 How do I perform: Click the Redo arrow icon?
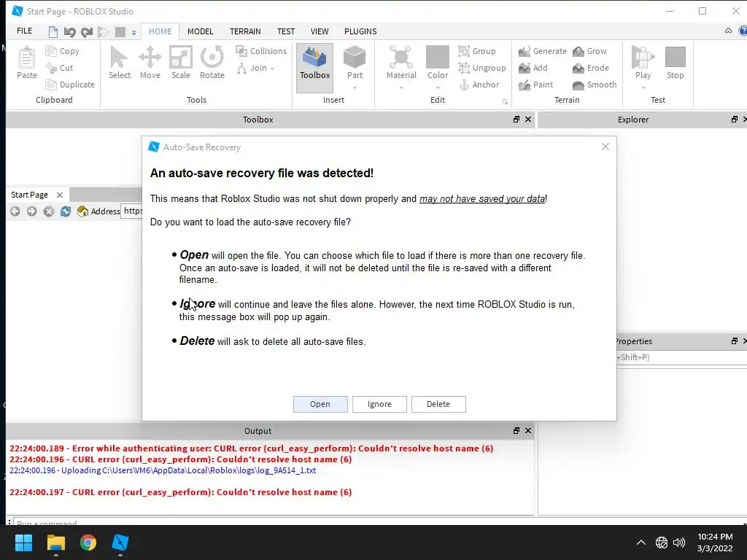pos(87,32)
